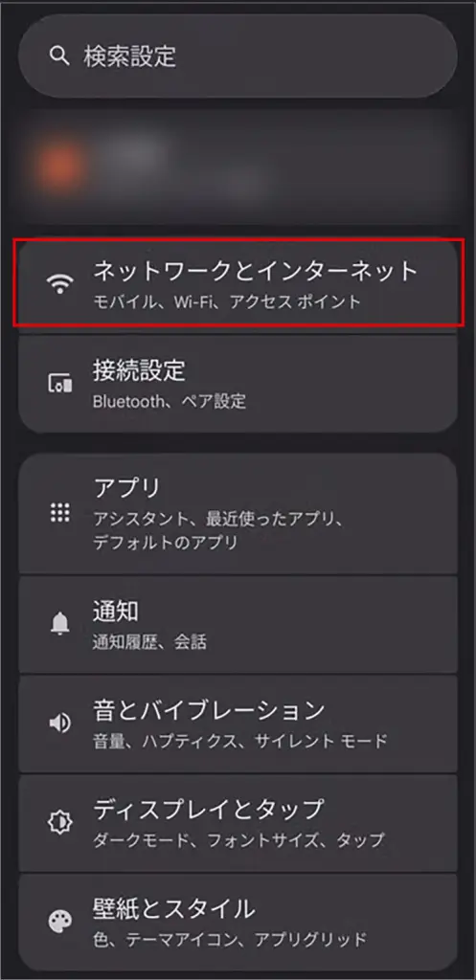Select the アプリ settings item
The height and width of the screenshot is (980, 476).
click(x=238, y=514)
